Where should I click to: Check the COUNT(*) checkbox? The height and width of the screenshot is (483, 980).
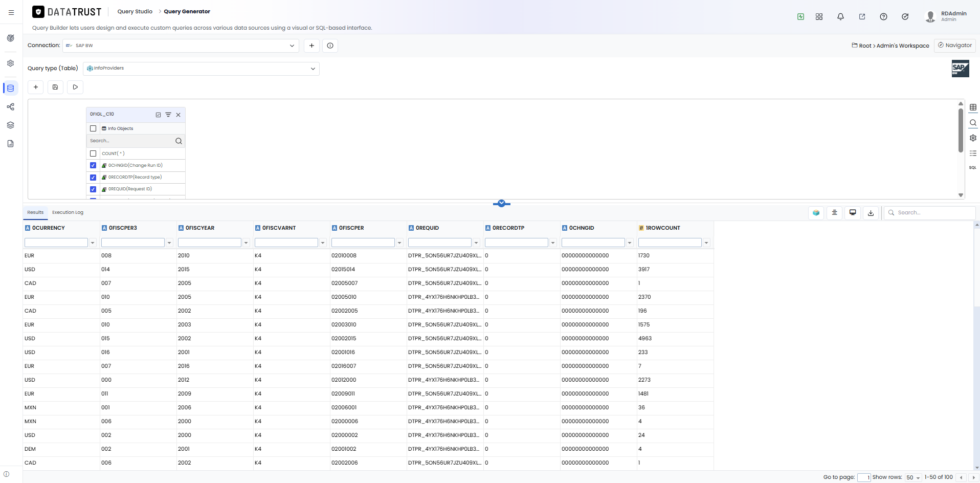[93, 153]
